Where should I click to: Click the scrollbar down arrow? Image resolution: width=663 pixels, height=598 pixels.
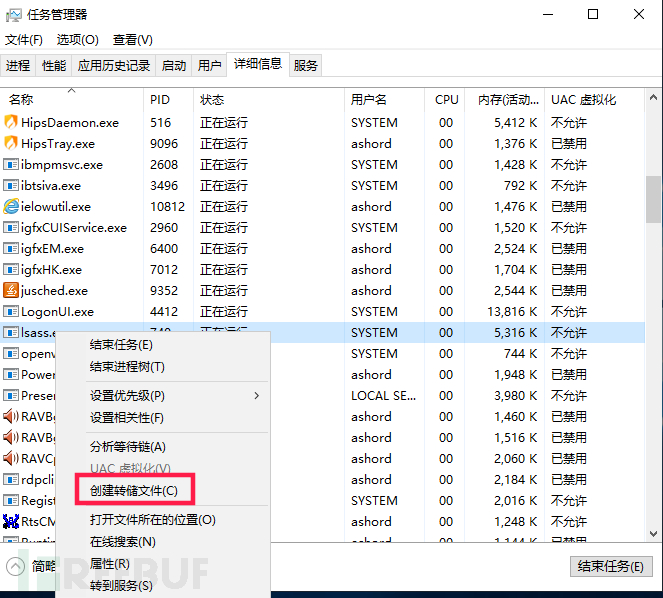(653, 533)
